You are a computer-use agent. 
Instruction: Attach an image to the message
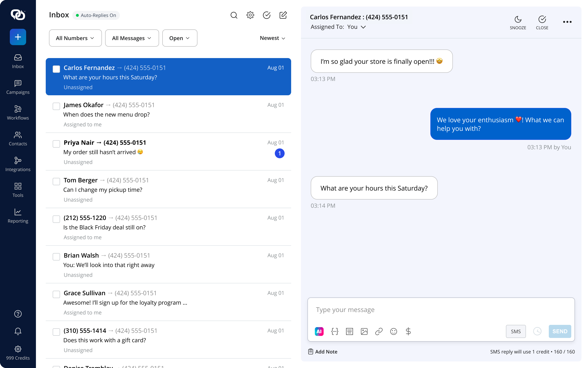pyautogui.click(x=364, y=331)
